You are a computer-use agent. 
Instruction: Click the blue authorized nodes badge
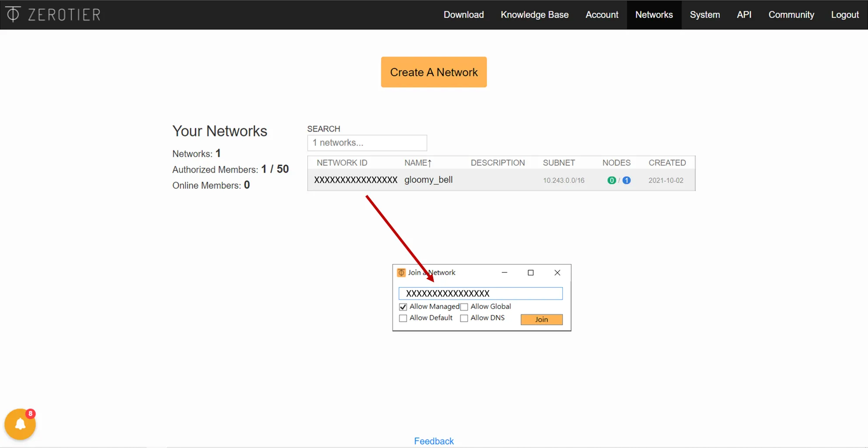coord(626,180)
